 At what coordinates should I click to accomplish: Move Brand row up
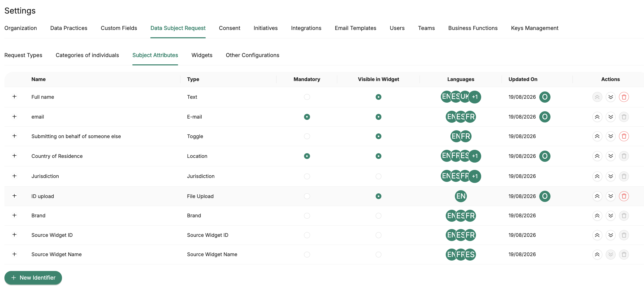(x=597, y=216)
